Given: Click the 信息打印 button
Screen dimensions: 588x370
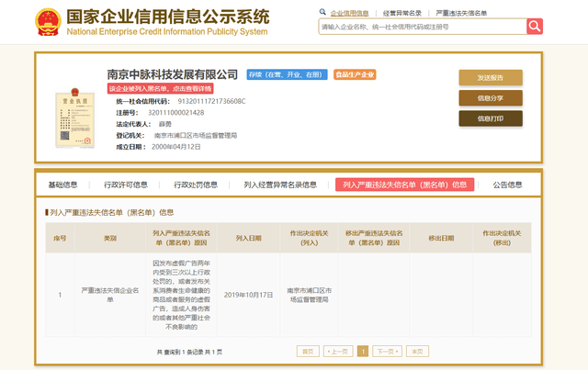Looking at the screenshot, I should [x=491, y=118].
